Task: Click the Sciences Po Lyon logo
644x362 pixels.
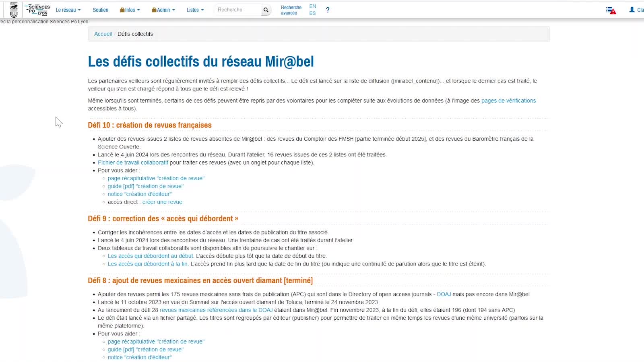Action: click(x=37, y=10)
